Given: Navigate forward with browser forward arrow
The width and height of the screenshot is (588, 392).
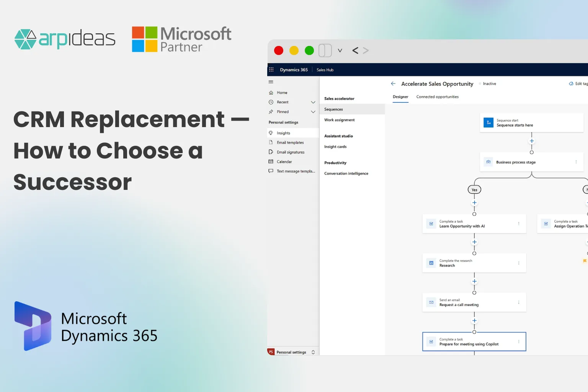Looking at the screenshot, I should point(366,51).
